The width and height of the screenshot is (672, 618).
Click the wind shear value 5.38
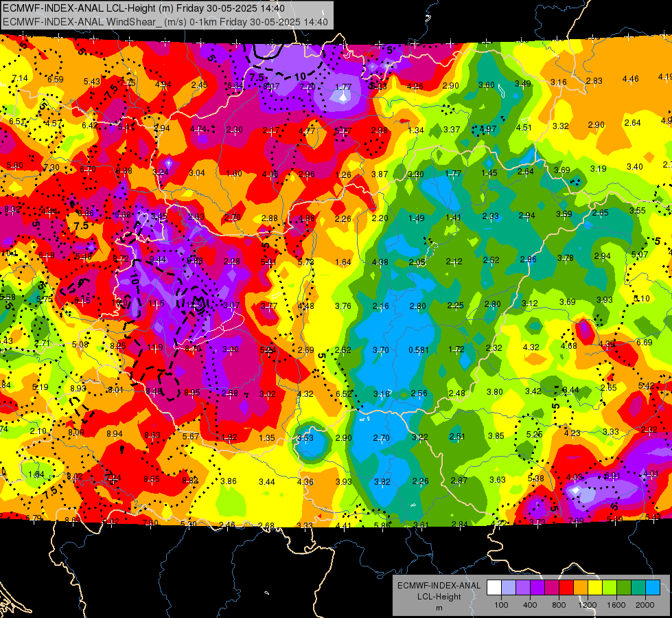click(x=535, y=479)
